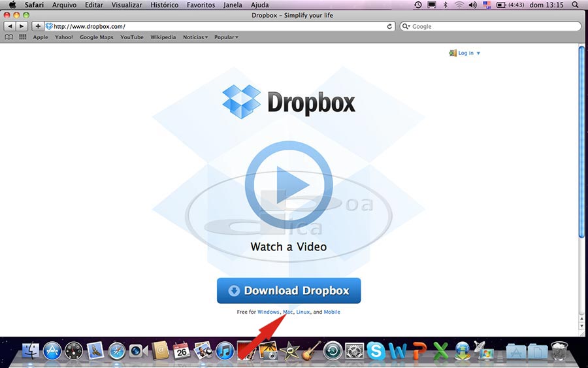Viewport: 588px width, 368px height.
Task: Click the vertical scrollbar thumb
Action: [x=581, y=142]
